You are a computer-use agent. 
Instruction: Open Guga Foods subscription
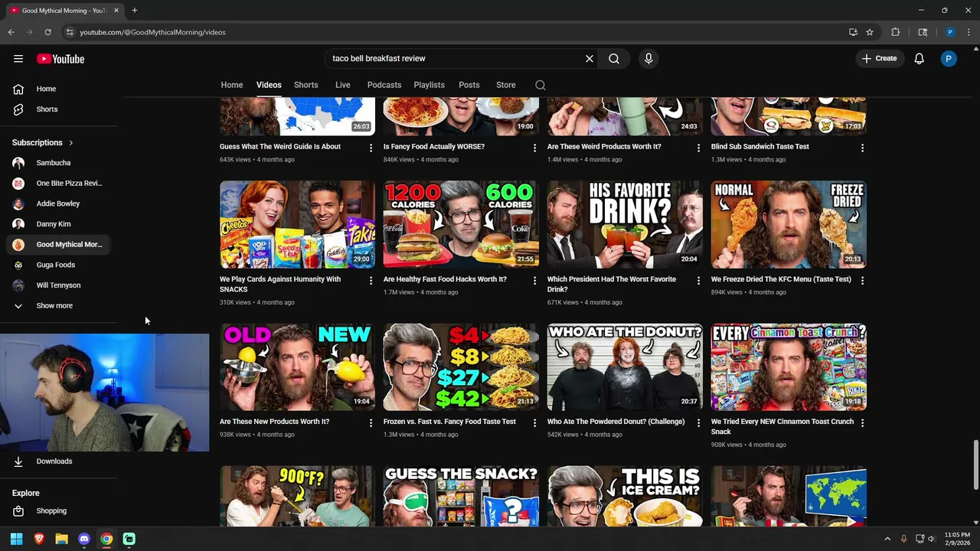(59, 265)
